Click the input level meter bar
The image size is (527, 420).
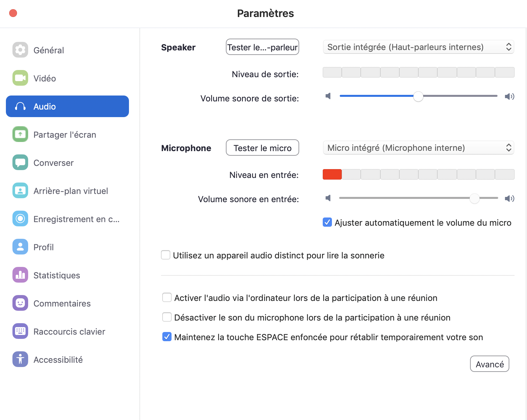pyautogui.click(x=418, y=175)
